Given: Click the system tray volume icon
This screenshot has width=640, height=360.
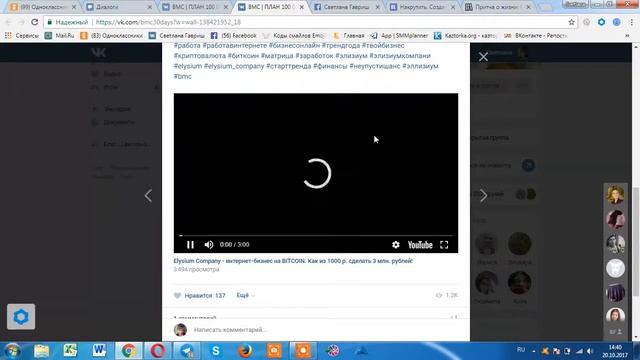Looking at the screenshot, I should 590,351.
